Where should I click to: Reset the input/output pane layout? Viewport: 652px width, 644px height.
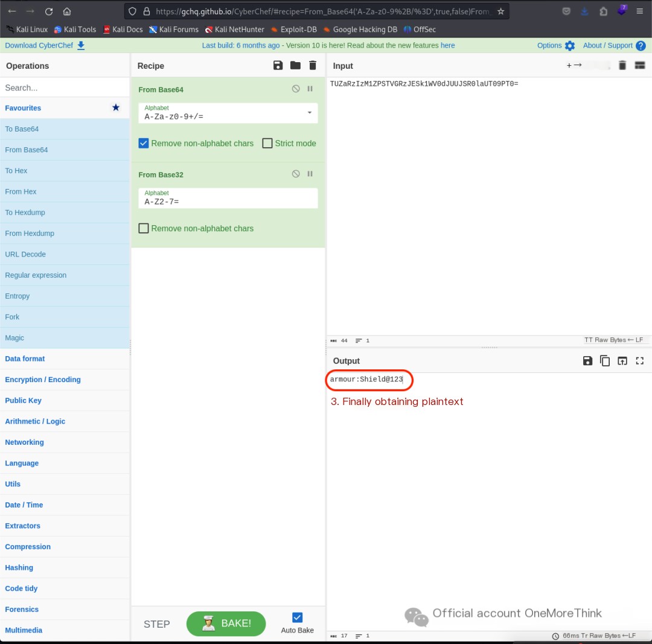639,65
